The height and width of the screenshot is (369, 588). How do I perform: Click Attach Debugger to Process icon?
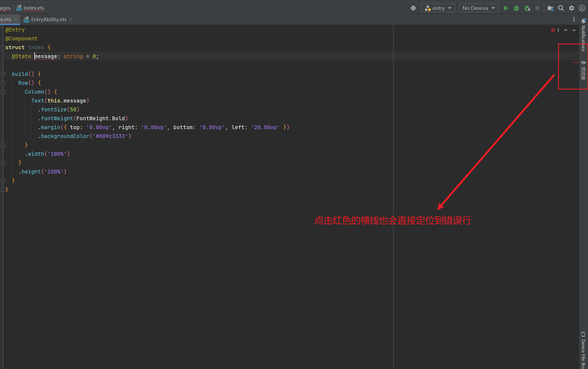tap(527, 8)
